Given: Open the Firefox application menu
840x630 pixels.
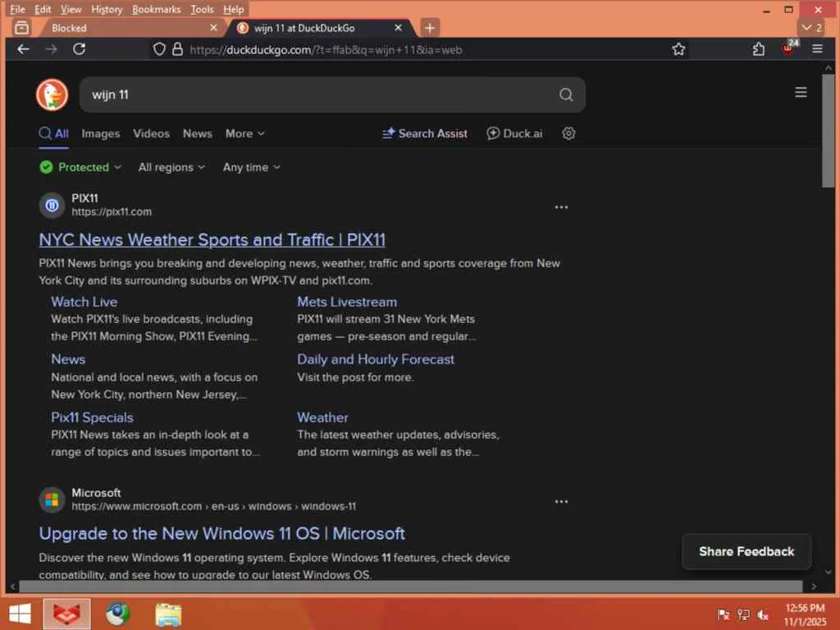Looking at the screenshot, I should tap(817, 49).
